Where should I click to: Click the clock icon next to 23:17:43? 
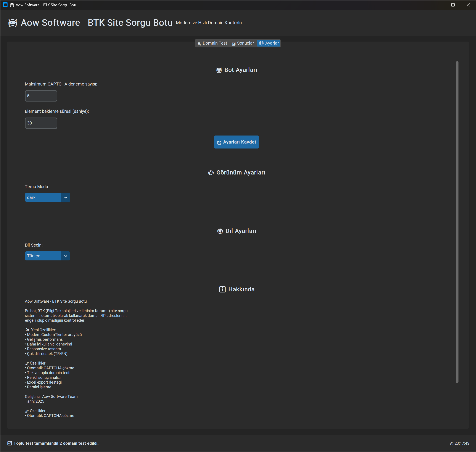tap(452, 444)
